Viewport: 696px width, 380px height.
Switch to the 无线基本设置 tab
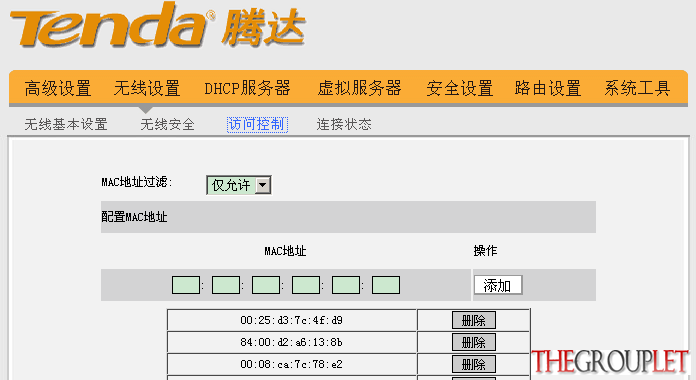click(66, 124)
